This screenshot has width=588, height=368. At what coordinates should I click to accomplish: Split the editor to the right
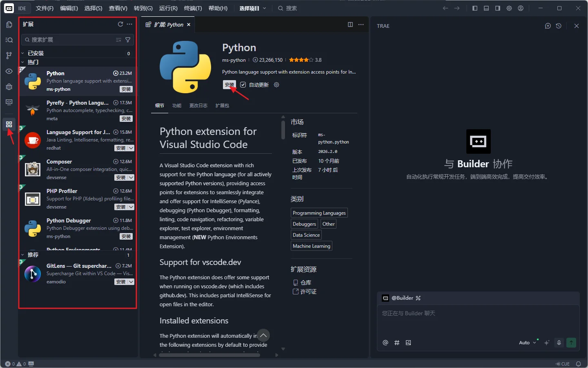pos(350,25)
